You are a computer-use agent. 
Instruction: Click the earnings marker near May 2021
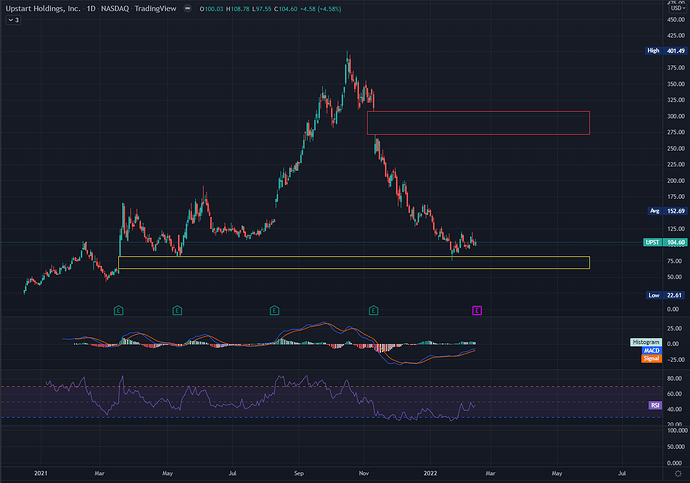point(177,311)
